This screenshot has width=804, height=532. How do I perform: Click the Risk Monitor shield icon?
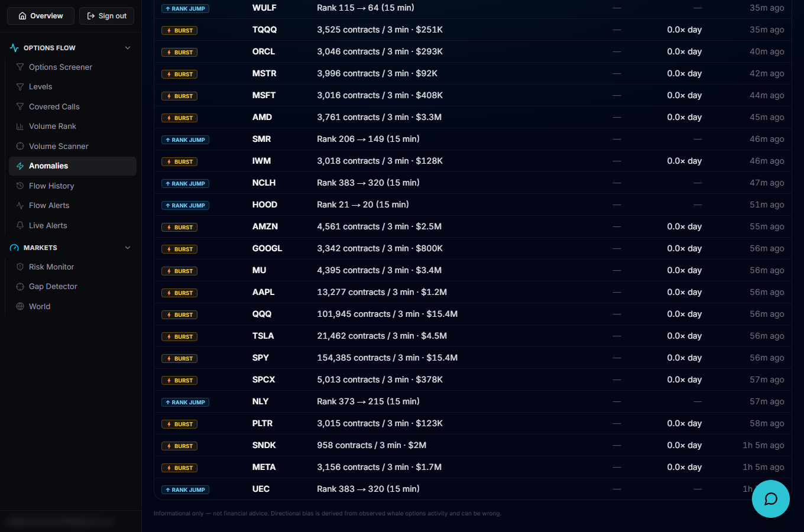pyautogui.click(x=20, y=267)
